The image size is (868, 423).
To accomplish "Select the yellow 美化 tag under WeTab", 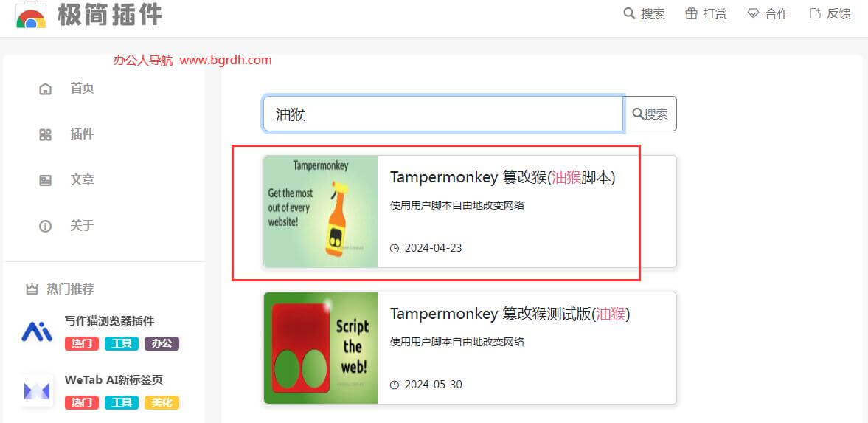I will (x=162, y=402).
